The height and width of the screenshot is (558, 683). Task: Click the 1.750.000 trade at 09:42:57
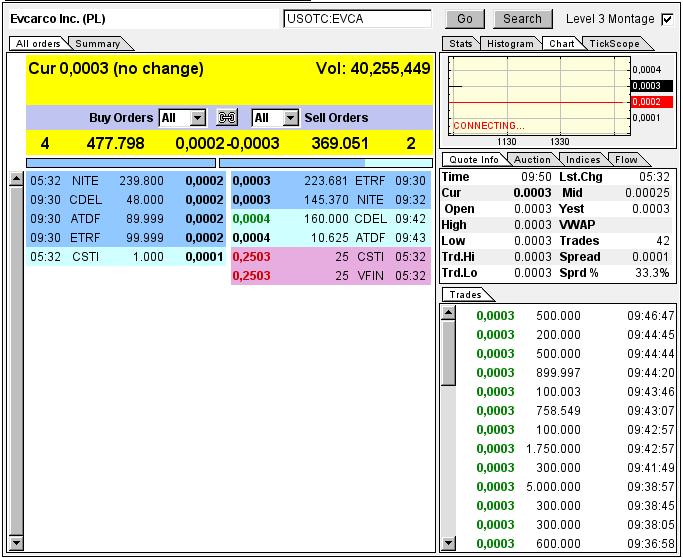tap(566, 448)
